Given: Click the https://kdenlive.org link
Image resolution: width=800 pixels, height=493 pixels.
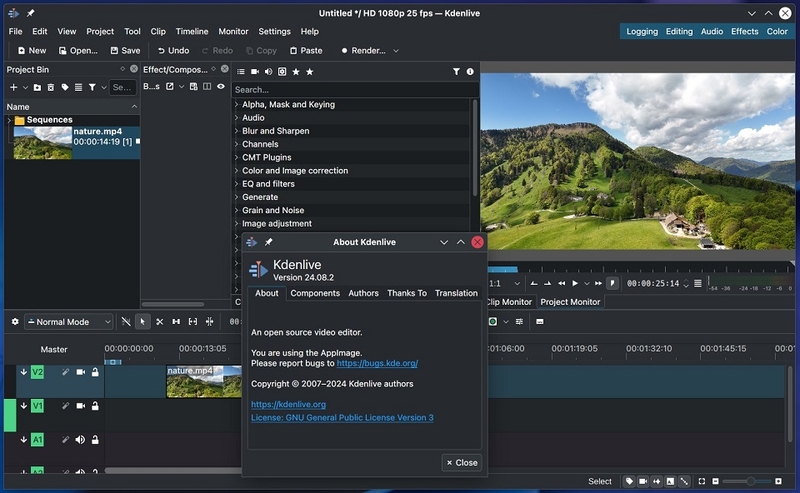Looking at the screenshot, I should 288,404.
